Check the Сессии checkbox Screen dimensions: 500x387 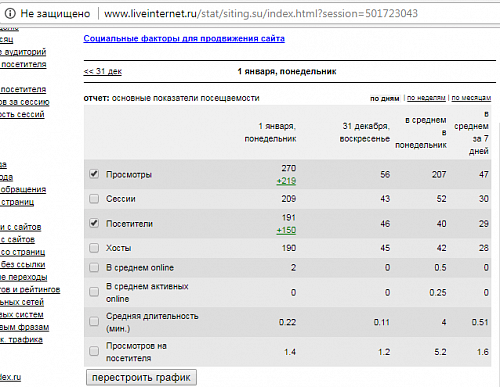coord(94,199)
